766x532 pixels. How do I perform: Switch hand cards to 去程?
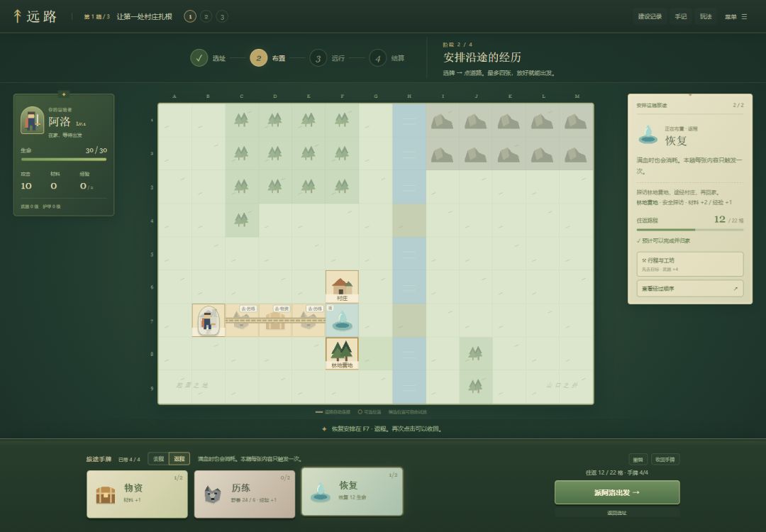(x=158, y=459)
